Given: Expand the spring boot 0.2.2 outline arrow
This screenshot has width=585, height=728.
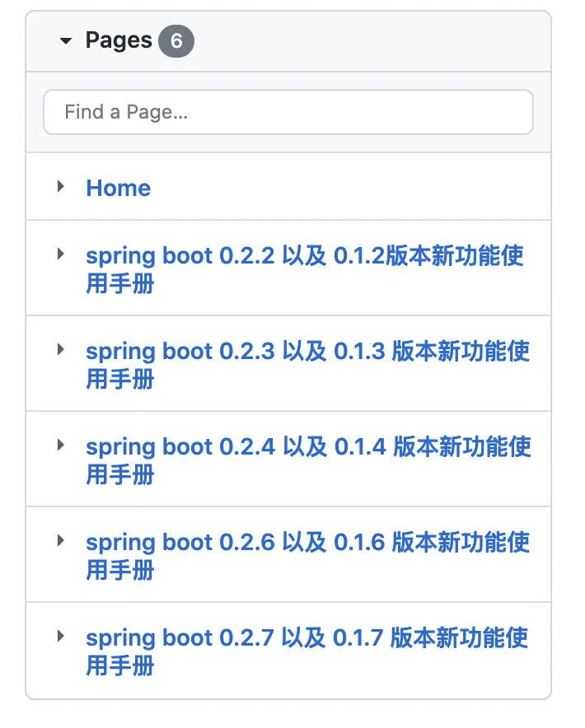Looking at the screenshot, I should tap(60, 254).
